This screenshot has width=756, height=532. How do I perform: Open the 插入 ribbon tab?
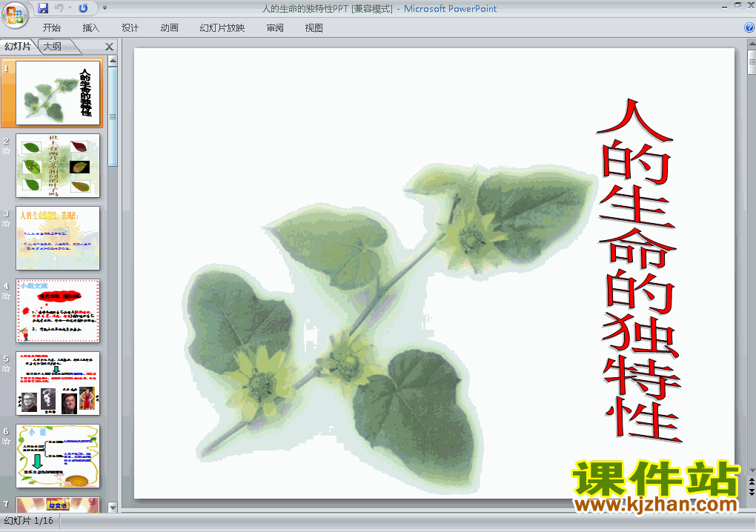pos(90,28)
